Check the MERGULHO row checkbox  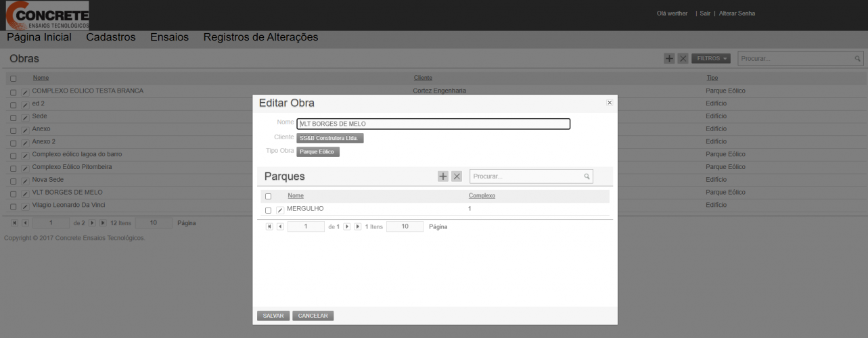(269, 210)
